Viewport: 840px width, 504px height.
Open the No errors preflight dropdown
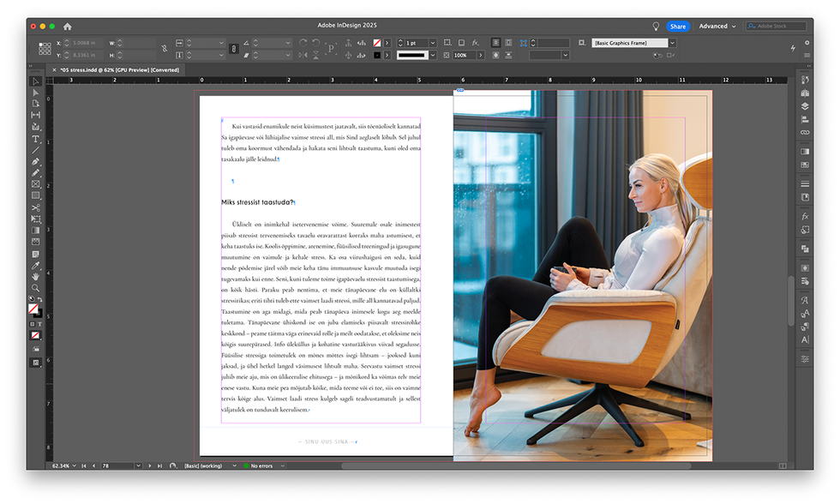pos(282,466)
